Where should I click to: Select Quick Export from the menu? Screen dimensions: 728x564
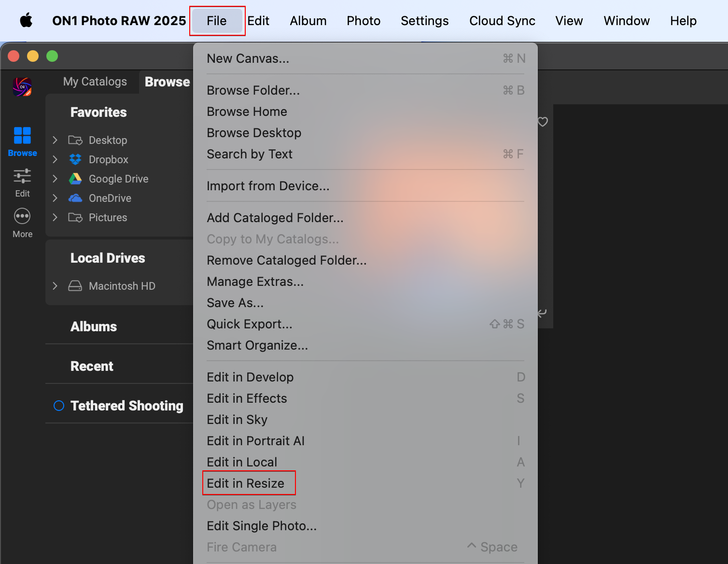click(250, 324)
